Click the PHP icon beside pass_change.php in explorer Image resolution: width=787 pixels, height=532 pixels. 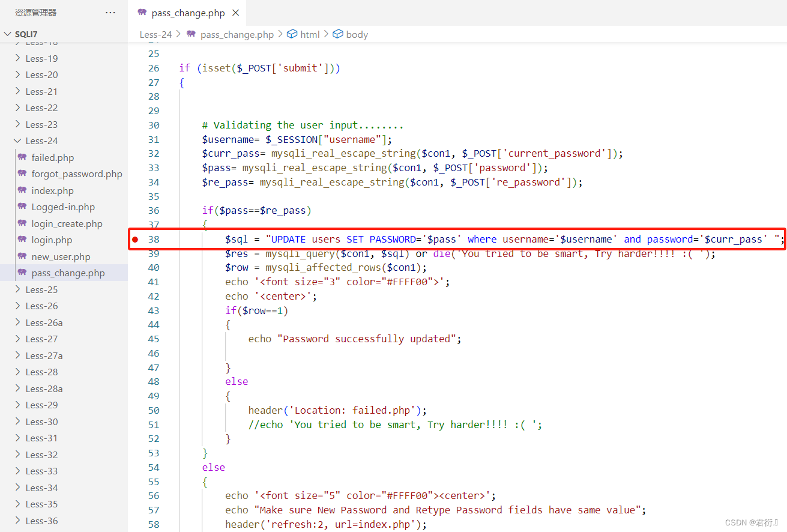coord(22,273)
